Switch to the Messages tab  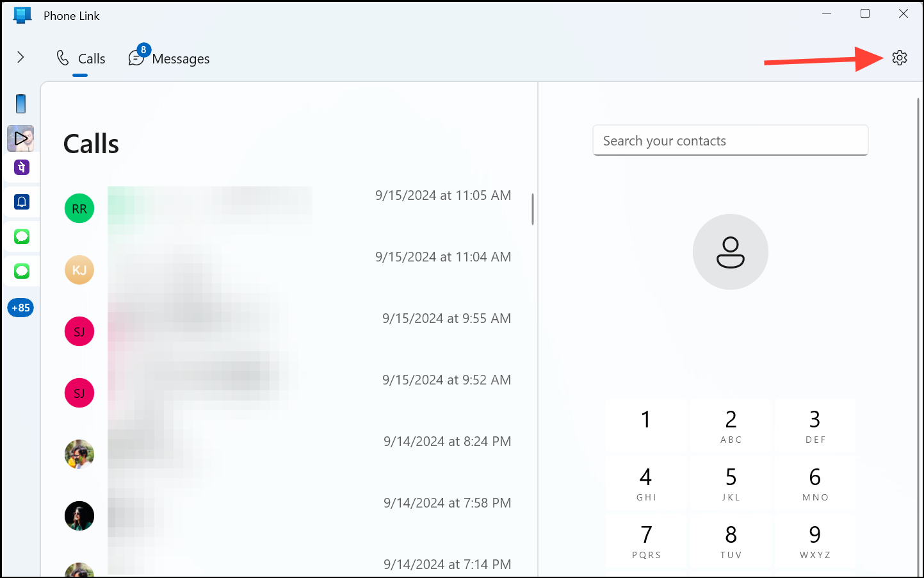click(x=180, y=58)
